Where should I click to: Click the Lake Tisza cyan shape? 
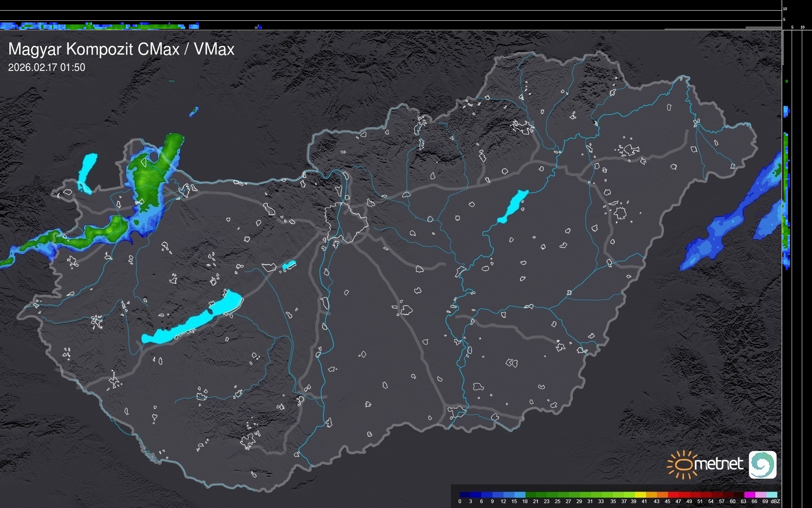point(514,206)
